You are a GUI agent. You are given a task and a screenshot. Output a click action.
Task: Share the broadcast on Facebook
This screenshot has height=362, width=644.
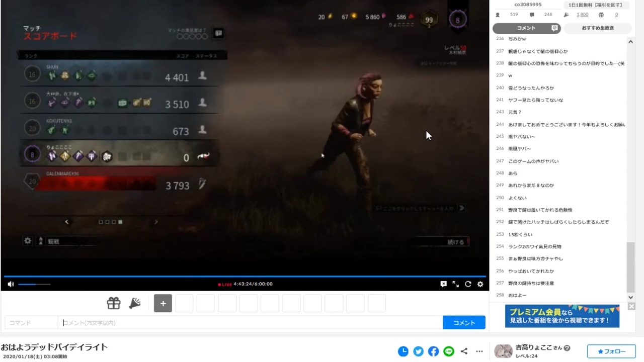coord(434,351)
